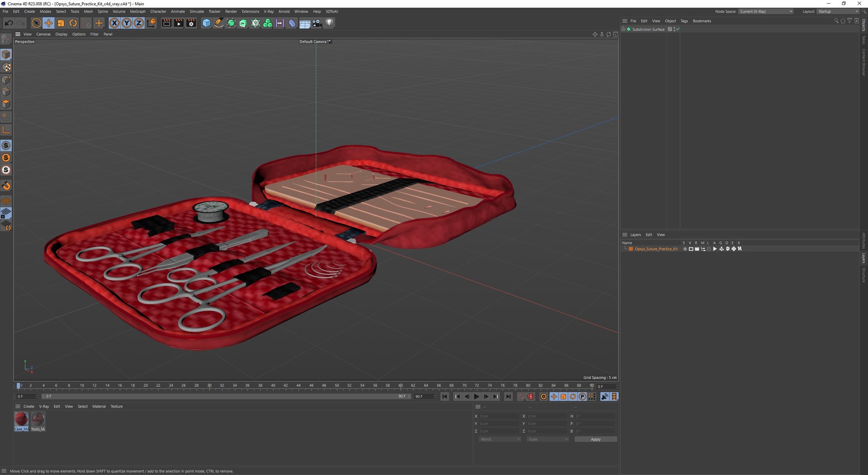This screenshot has height=475, width=868.
Task: Open the Layout Startup dropdown
Action: pos(838,11)
